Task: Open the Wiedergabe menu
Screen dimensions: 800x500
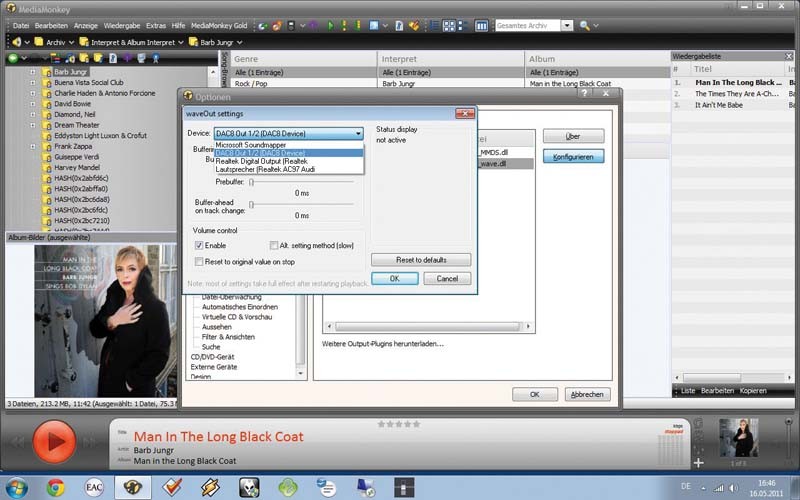Action: (122, 26)
